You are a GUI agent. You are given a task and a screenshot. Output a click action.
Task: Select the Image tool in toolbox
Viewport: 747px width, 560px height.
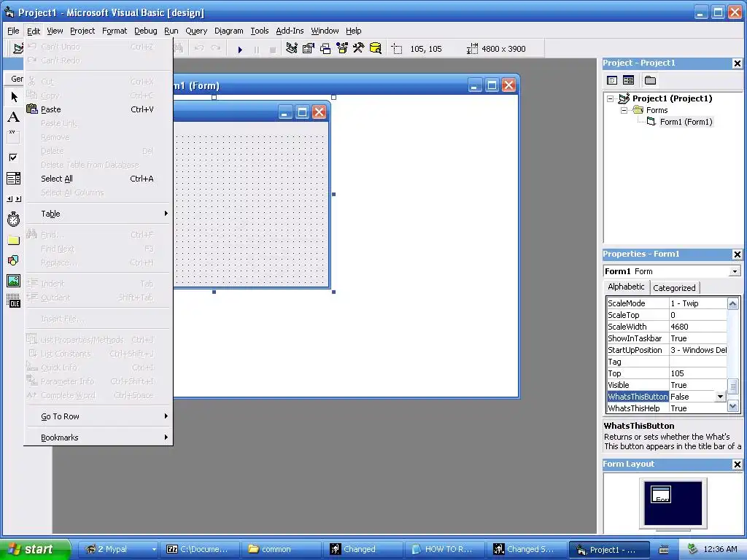14,281
